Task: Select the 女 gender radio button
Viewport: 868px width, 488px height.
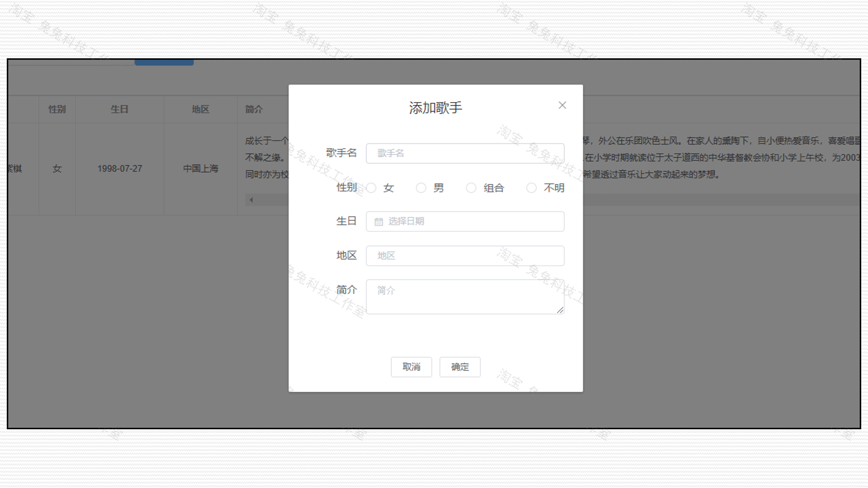Action: (x=372, y=188)
